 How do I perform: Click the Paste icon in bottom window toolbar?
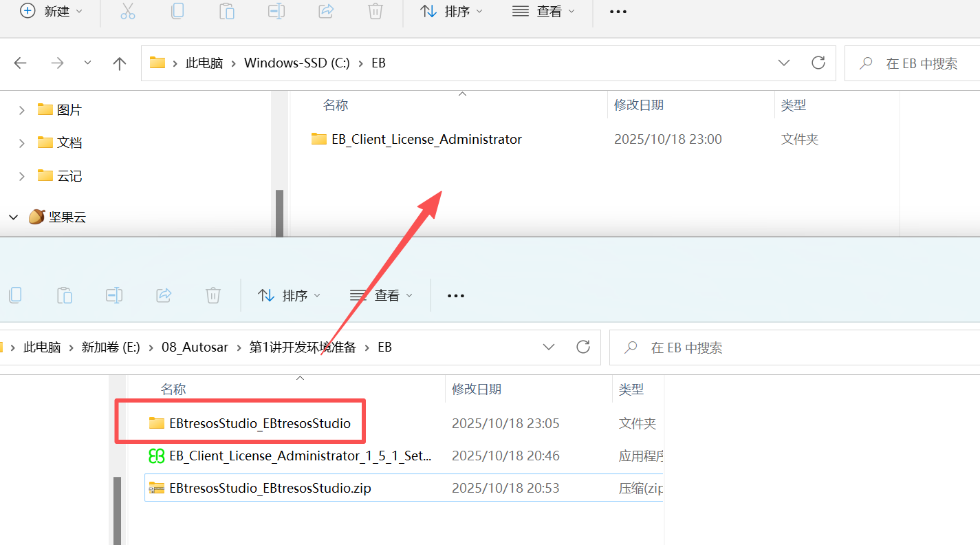[65, 295]
